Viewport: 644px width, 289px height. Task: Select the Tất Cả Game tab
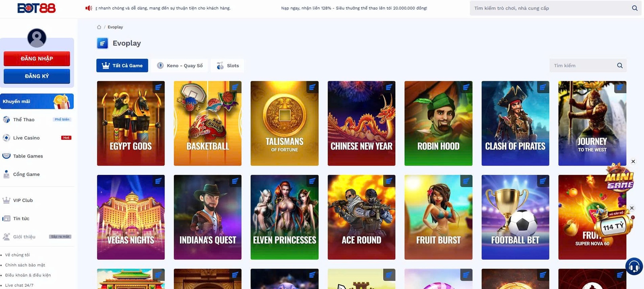(x=122, y=66)
